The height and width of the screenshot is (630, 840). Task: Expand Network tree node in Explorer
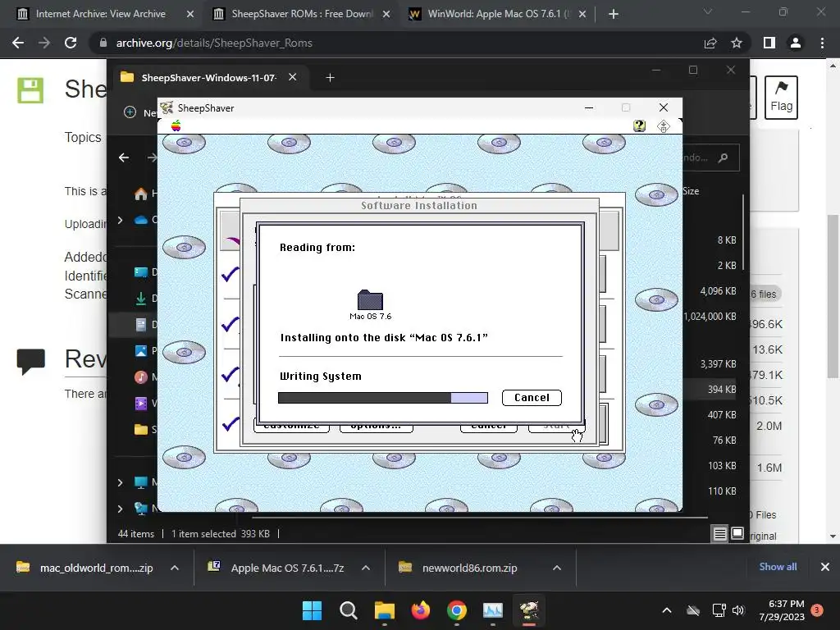pyautogui.click(x=120, y=509)
